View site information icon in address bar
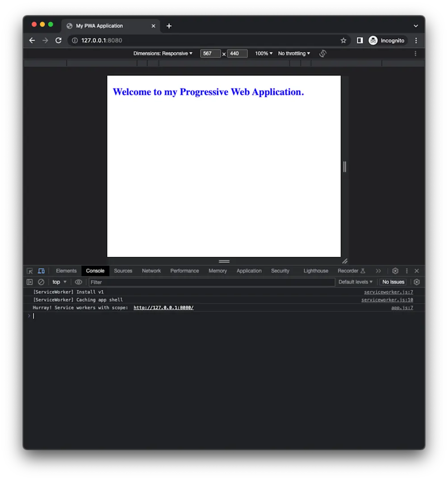This screenshot has height=480, width=448. tap(75, 40)
